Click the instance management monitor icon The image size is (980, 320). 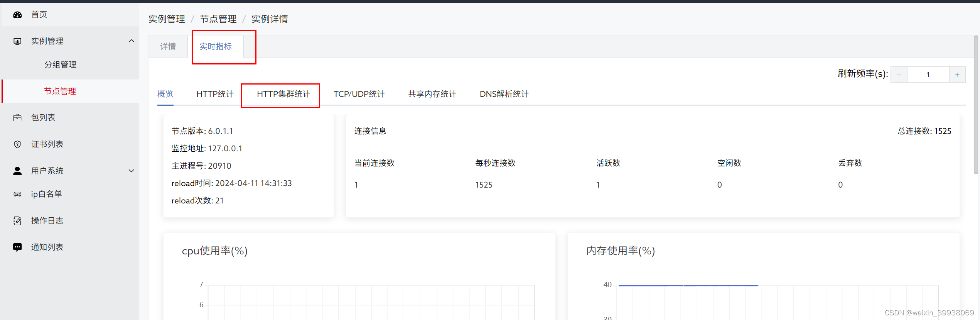[17, 41]
